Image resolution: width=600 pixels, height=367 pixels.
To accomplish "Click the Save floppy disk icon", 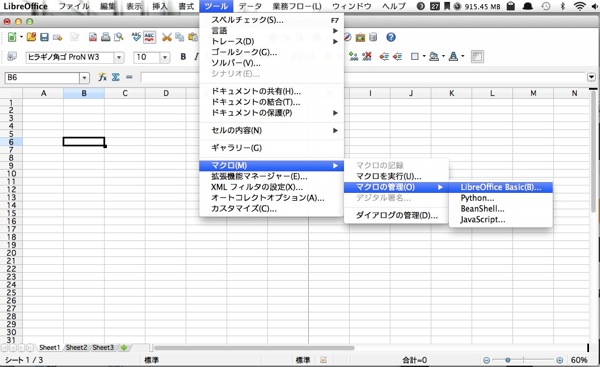I will click(44, 37).
